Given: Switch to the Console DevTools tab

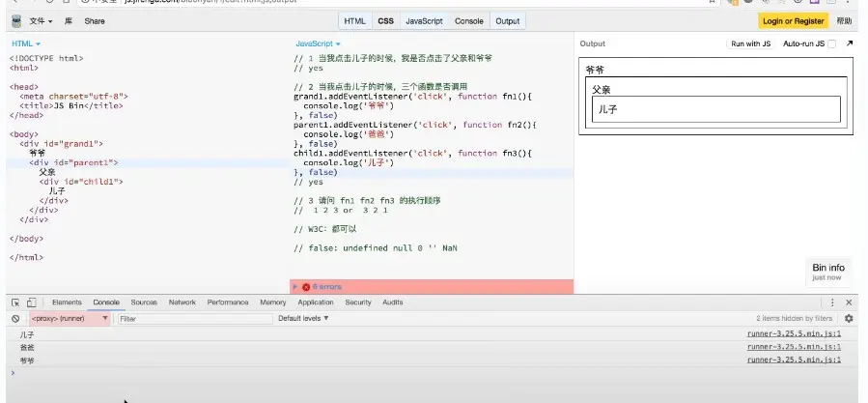Looking at the screenshot, I should pyautogui.click(x=106, y=302).
